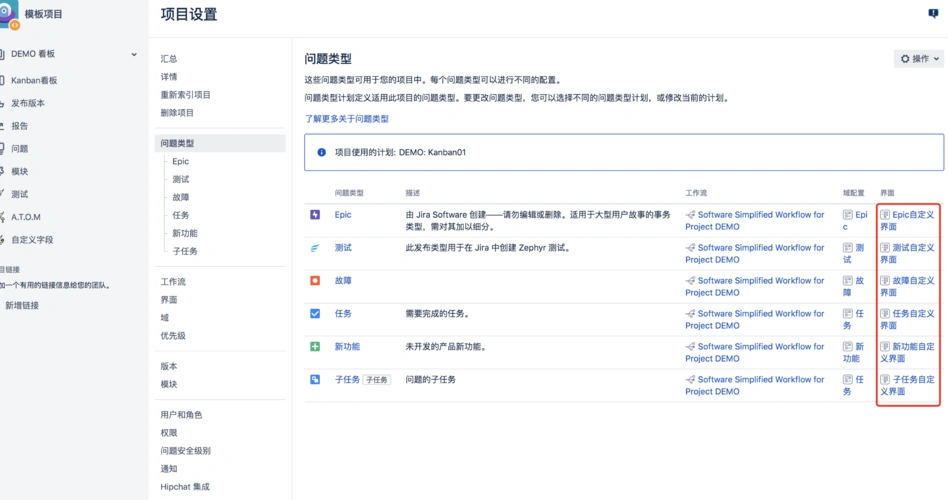Select 问题安全级别 in settings menu
Image resolution: width=948 pixels, height=500 pixels.
click(x=186, y=451)
